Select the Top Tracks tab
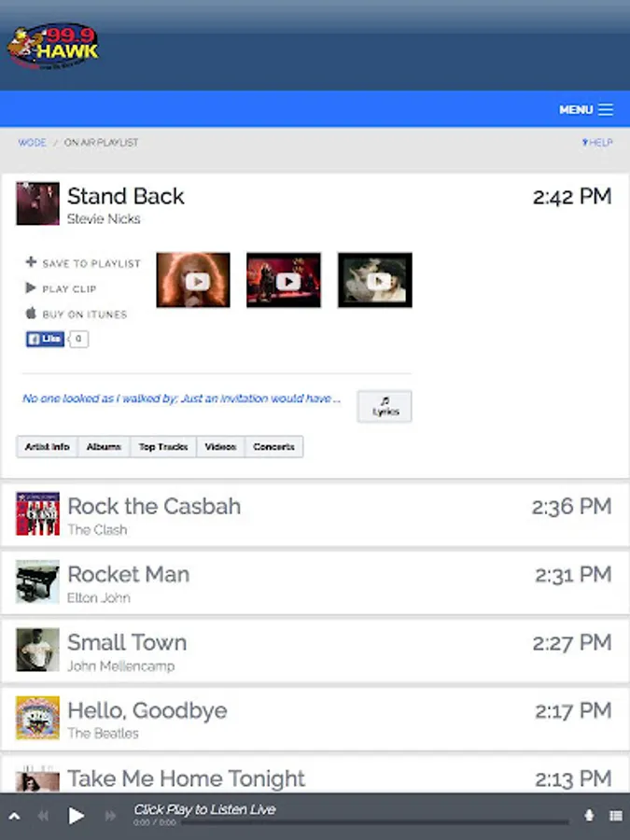 (162, 447)
